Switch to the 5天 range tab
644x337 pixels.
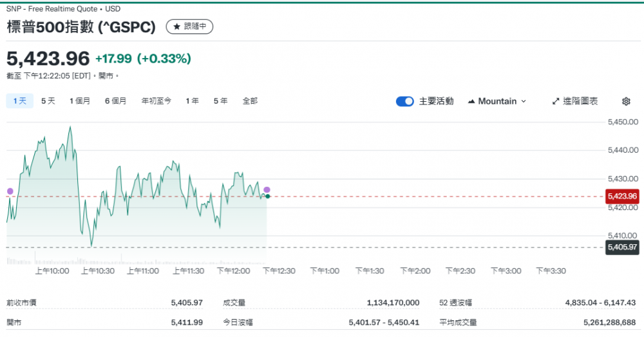coord(48,101)
